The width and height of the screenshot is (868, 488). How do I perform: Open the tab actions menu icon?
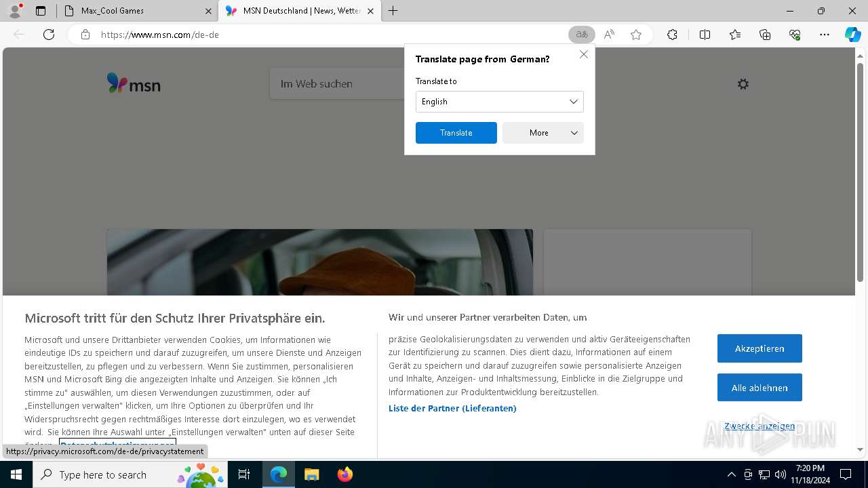point(41,11)
